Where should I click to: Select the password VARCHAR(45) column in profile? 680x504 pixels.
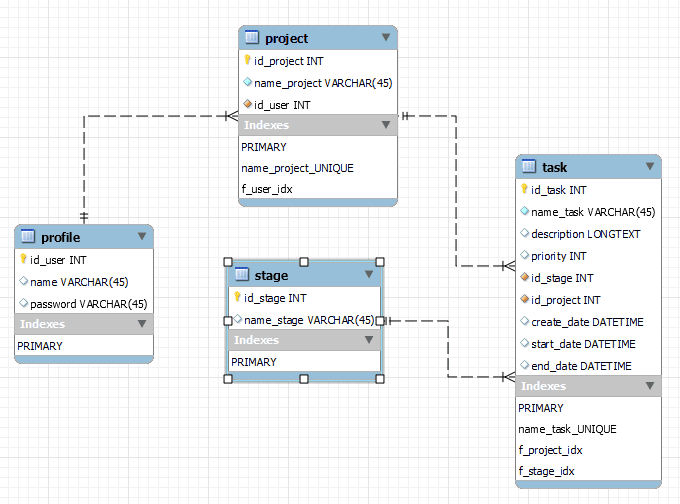click(88, 304)
